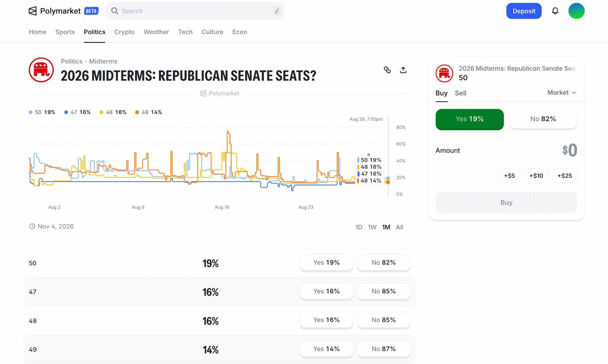Open the Tech category
This screenshot has width=608, height=364.
click(185, 32)
